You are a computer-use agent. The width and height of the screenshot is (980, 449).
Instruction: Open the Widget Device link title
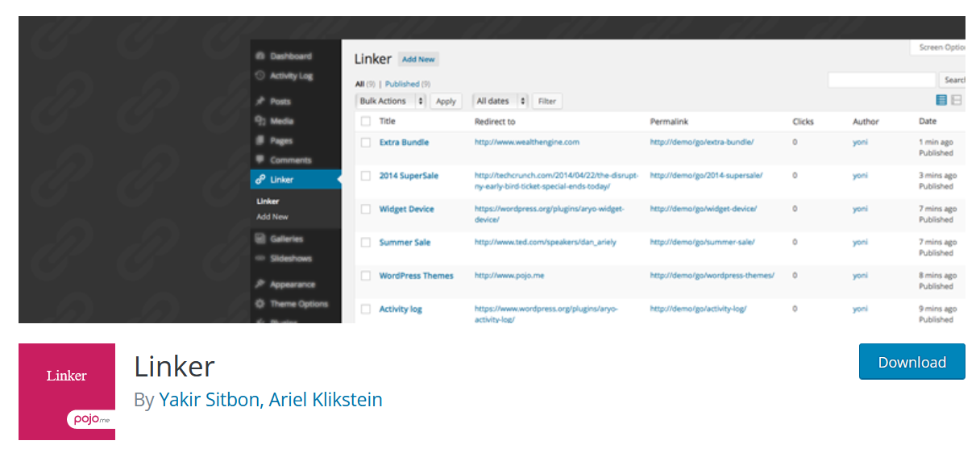(x=407, y=210)
